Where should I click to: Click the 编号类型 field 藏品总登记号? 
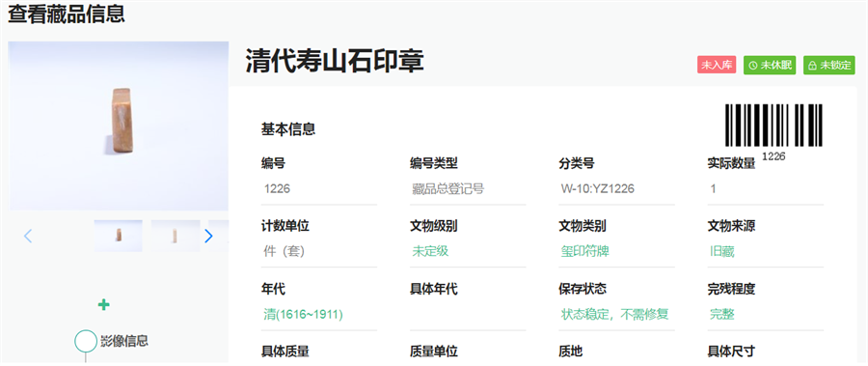(467, 189)
